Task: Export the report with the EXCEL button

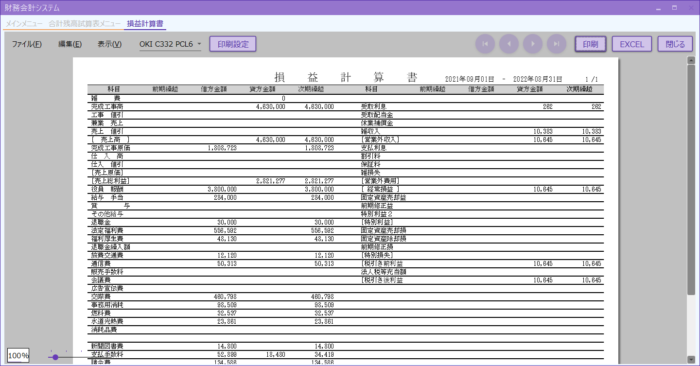Action: tap(632, 44)
